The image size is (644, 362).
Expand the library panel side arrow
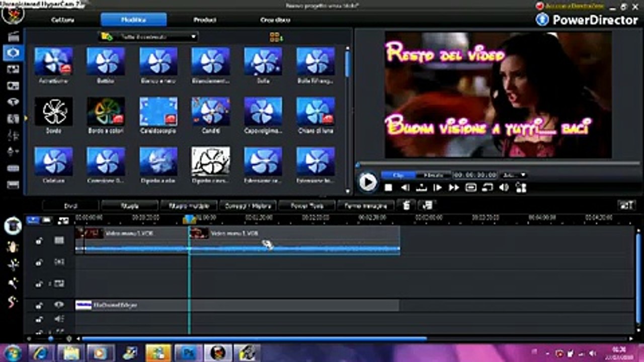26,119
